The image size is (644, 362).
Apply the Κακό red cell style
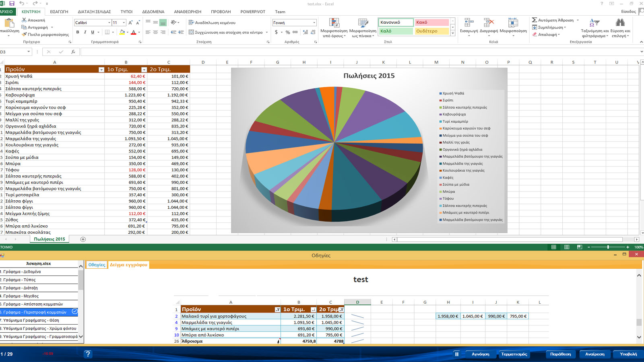pyautogui.click(x=431, y=23)
